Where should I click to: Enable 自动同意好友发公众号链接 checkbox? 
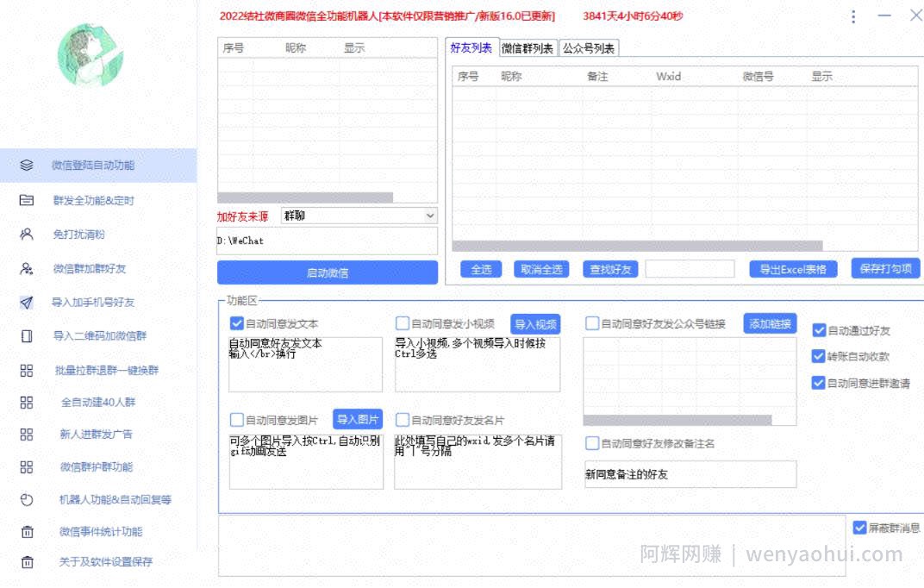(x=592, y=322)
